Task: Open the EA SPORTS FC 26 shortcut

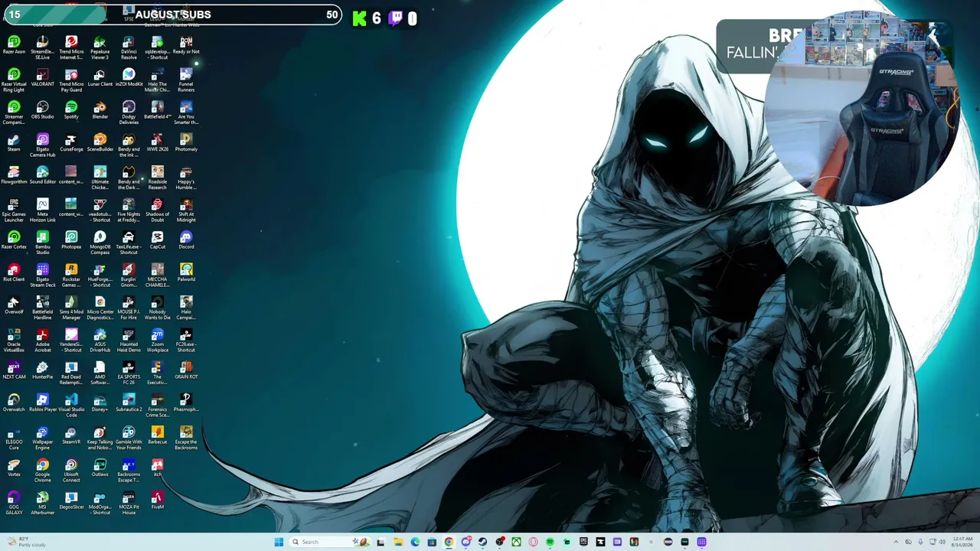Action: pos(129,373)
